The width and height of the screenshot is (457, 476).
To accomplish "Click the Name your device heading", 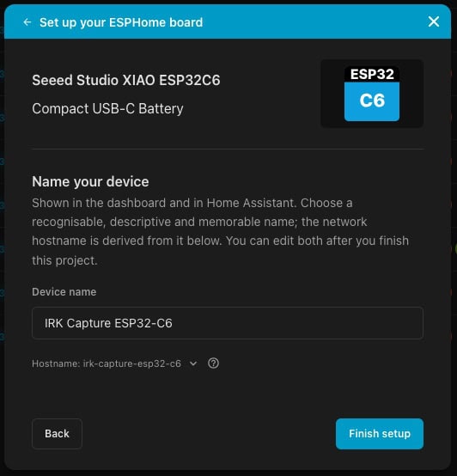I will [90, 181].
